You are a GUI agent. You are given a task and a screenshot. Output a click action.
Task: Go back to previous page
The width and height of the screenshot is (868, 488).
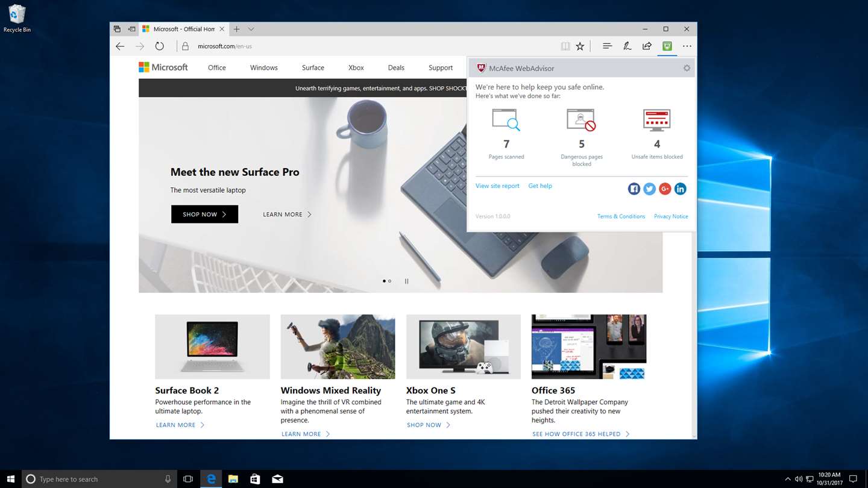(120, 46)
